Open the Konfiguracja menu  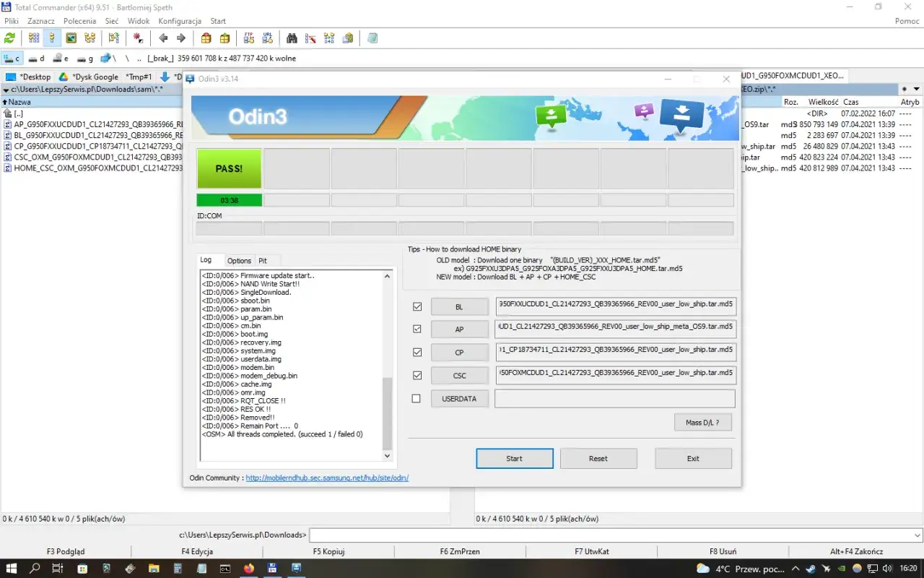[x=180, y=21]
